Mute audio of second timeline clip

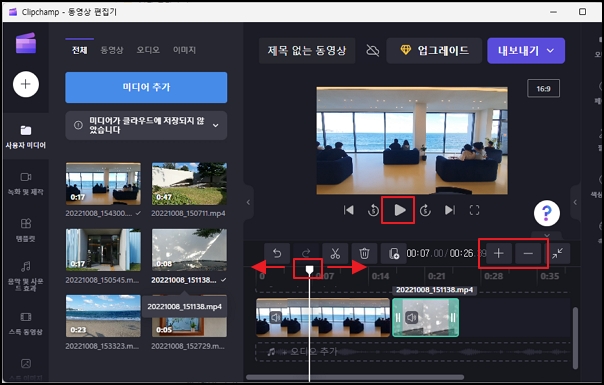(x=412, y=318)
